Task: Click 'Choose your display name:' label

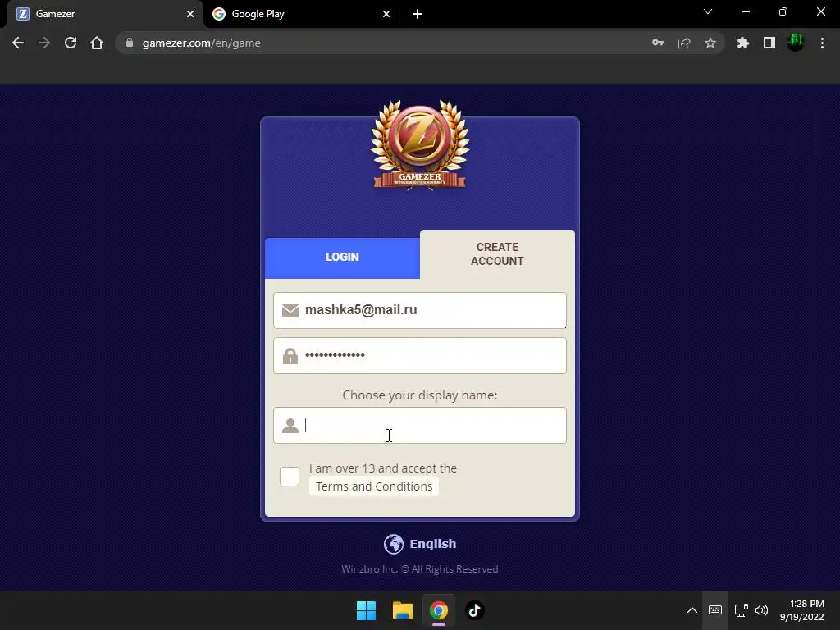Action: click(x=420, y=395)
